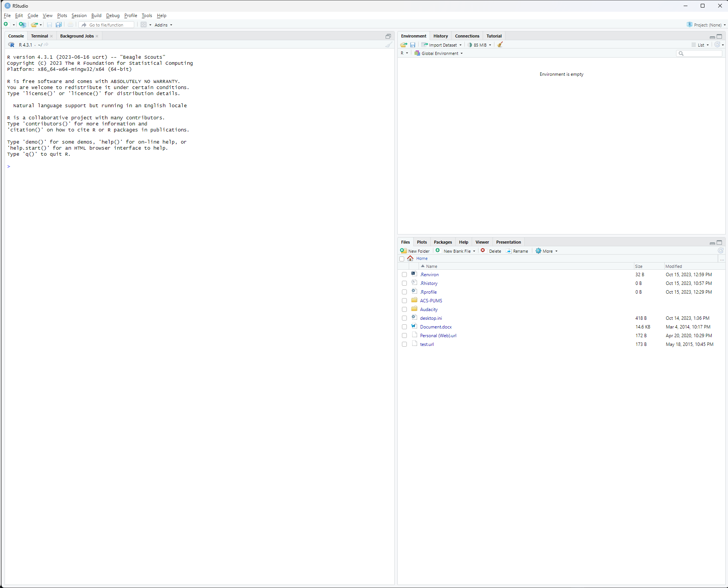This screenshot has width=728, height=588.
Task: Switch to the History tab
Action: pos(441,35)
